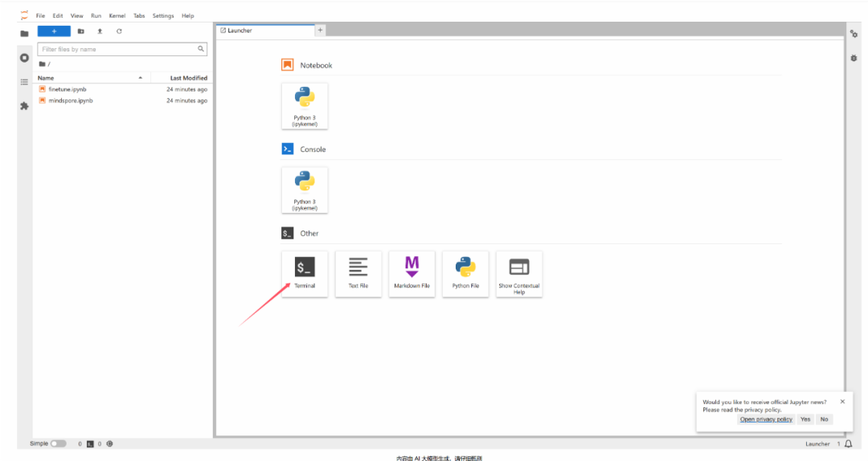Click the terminal count status bar icon
Screen dimensions: 868x461
click(90, 444)
